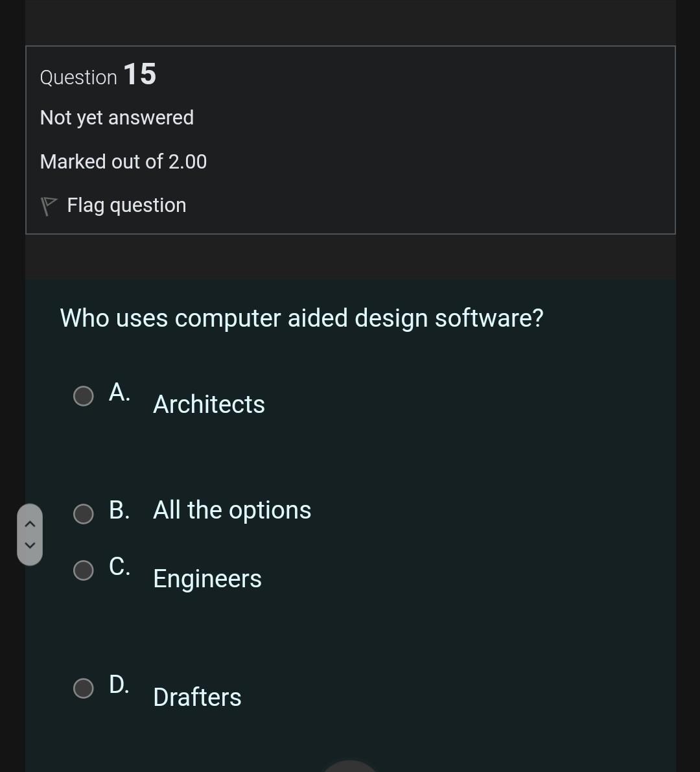
Task: Select the answer text Engineers
Action: [207, 579]
